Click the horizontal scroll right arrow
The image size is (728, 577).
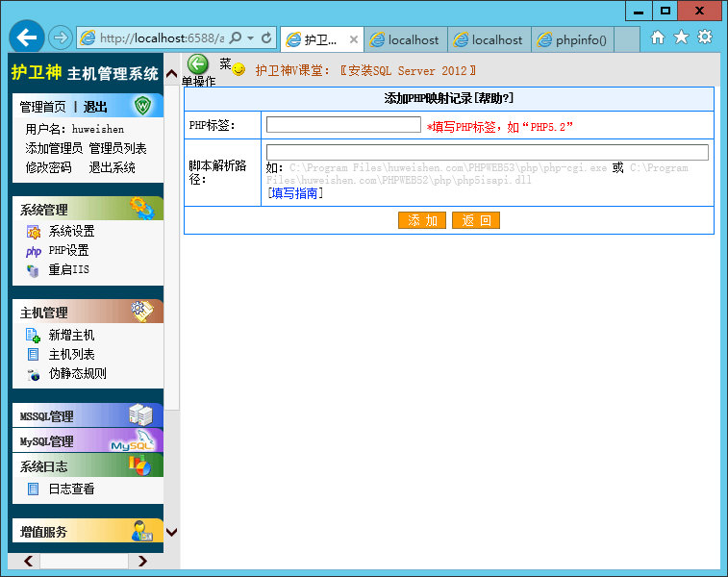click(x=142, y=562)
